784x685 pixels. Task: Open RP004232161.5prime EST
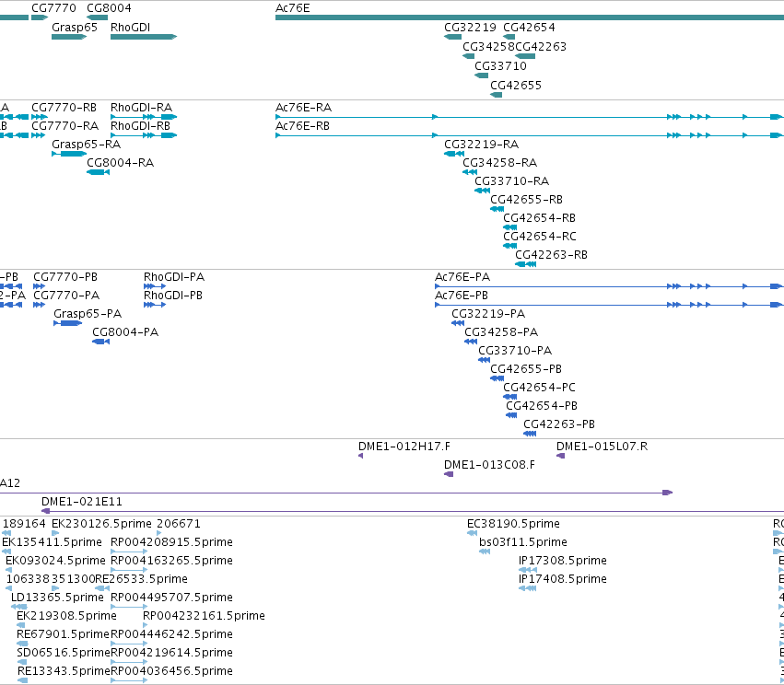click(x=204, y=616)
